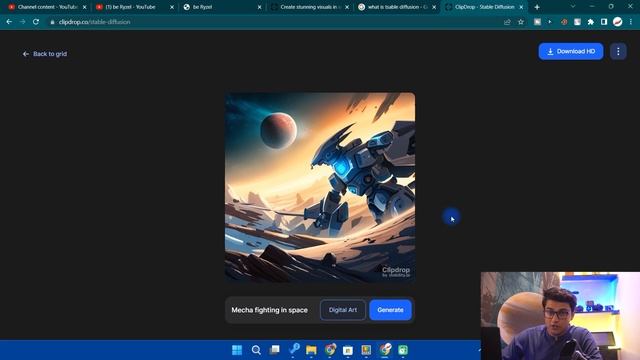The image size is (640, 360).
Task: Close the 'be Ryzel' globe tab
Action: (259, 7)
